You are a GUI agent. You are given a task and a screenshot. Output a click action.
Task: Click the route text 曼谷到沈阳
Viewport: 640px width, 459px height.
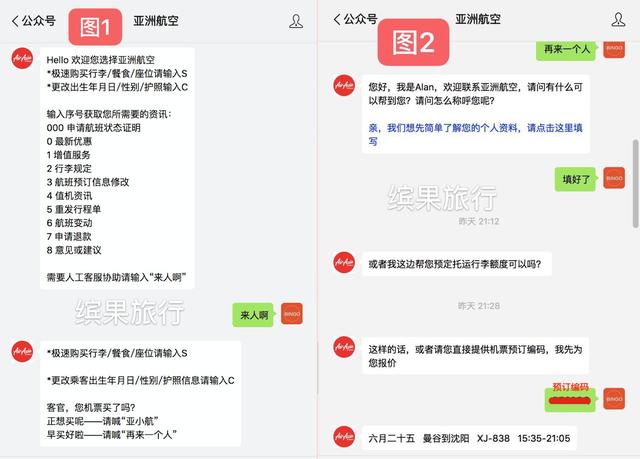(446, 438)
